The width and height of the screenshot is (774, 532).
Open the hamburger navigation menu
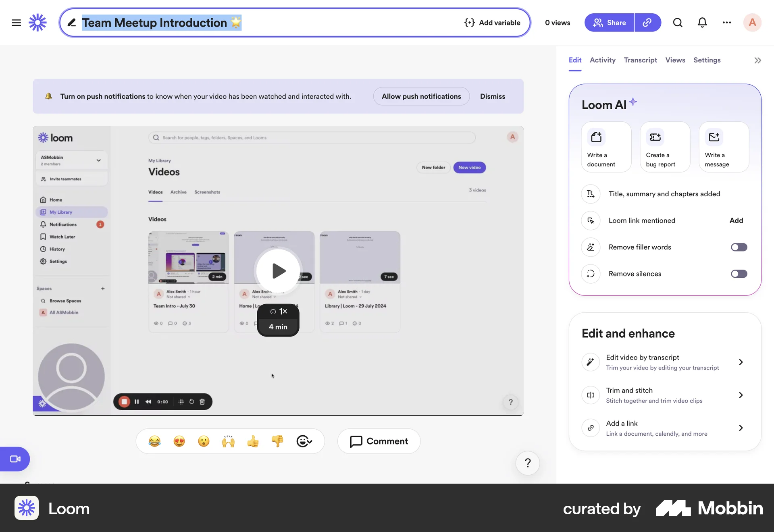(x=16, y=23)
